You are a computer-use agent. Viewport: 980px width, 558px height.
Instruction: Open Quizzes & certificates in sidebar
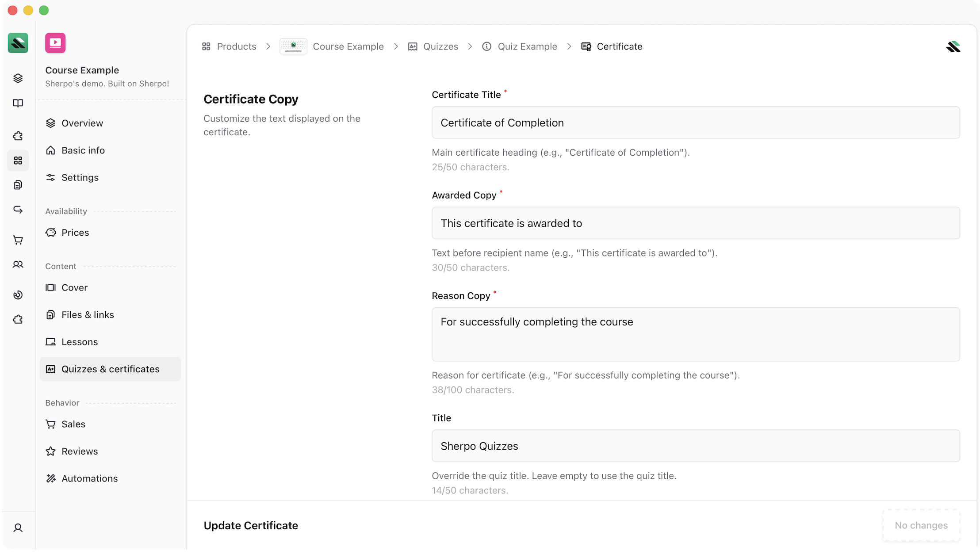click(110, 369)
